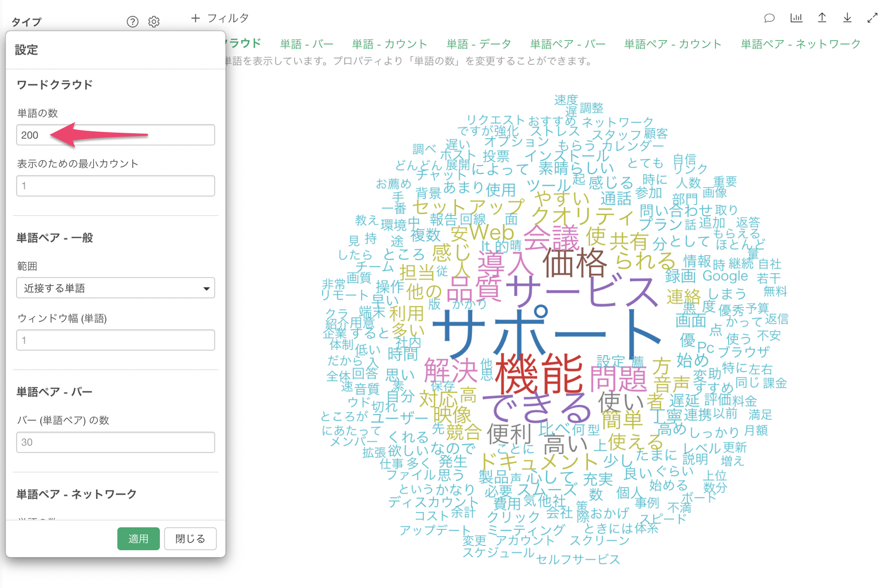Open the comment bubble icon
The width and height of the screenshot is (889, 588).
769,18
